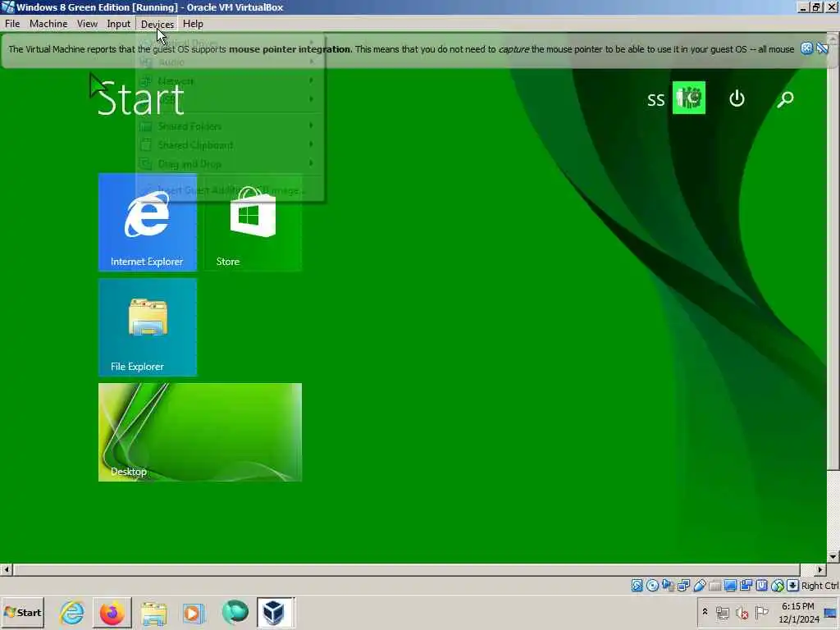Open the Input menu
This screenshot has height=630, width=840.
coord(118,24)
